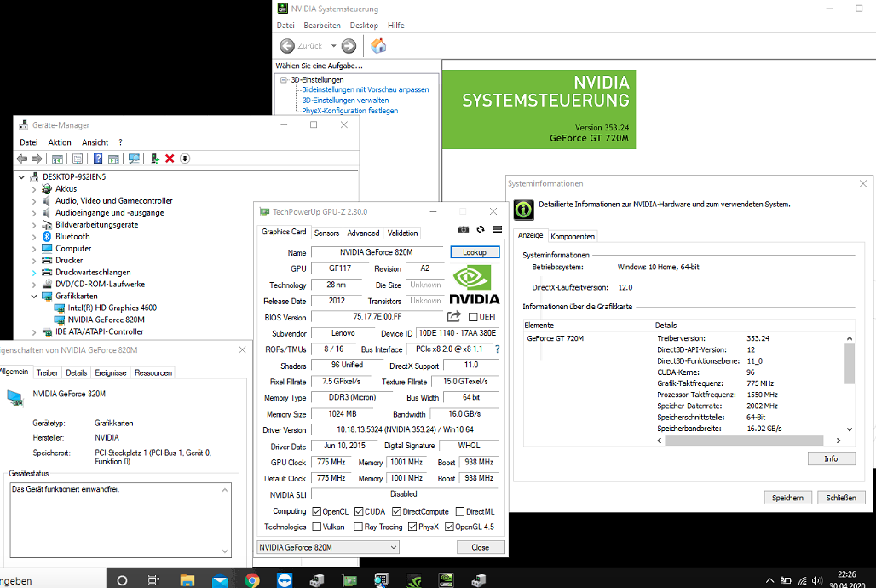Image resolution: width=876 pixels, height=588 pixels.
Task: Click the update driver icon with green arrow
Action: pos(155,159)
